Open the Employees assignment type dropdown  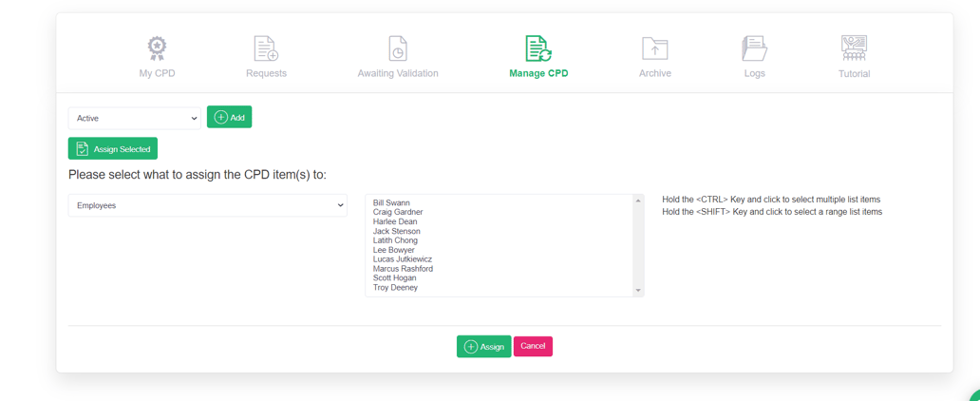tap(207, 205)
